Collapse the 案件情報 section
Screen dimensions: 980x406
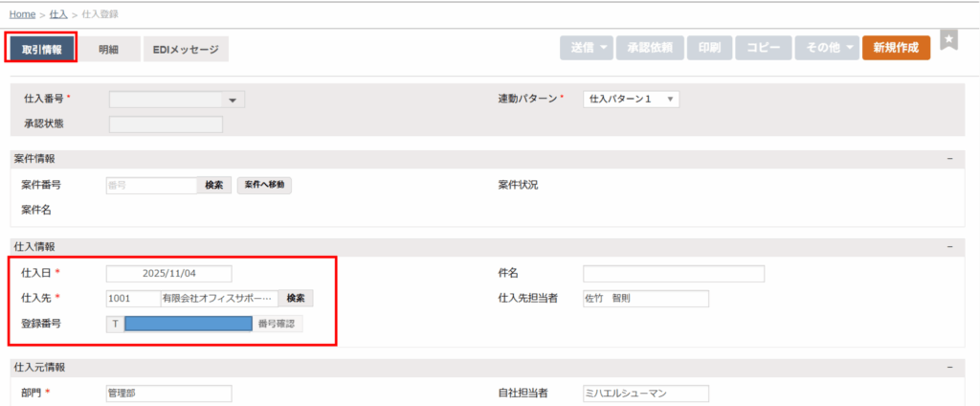949,158
